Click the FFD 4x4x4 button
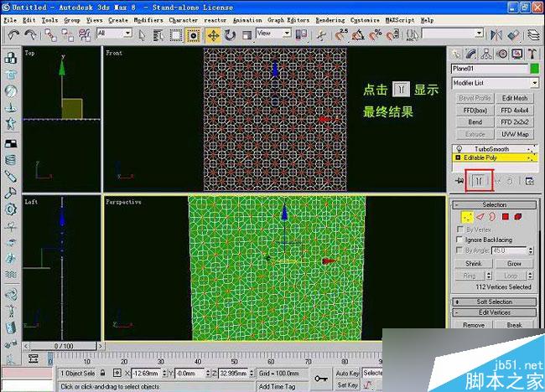This screenshot has width=545, height=392. click(515, 111)
